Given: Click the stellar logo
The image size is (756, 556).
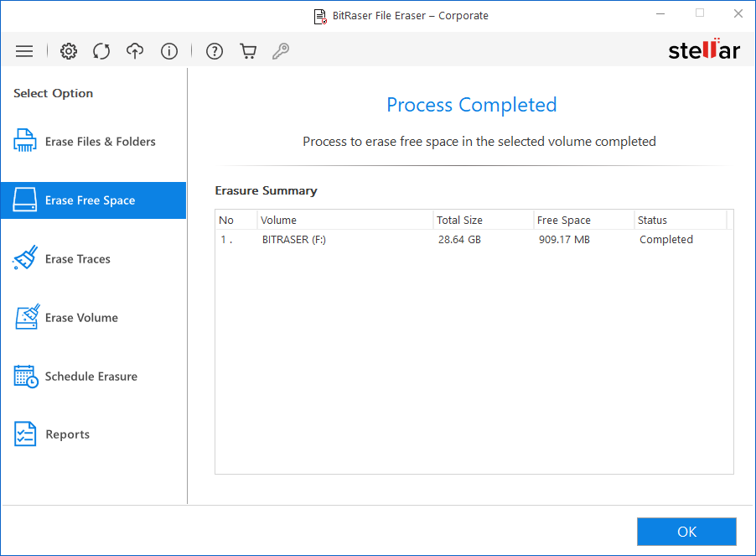Looking at the screenshot, I should point(704,49).
